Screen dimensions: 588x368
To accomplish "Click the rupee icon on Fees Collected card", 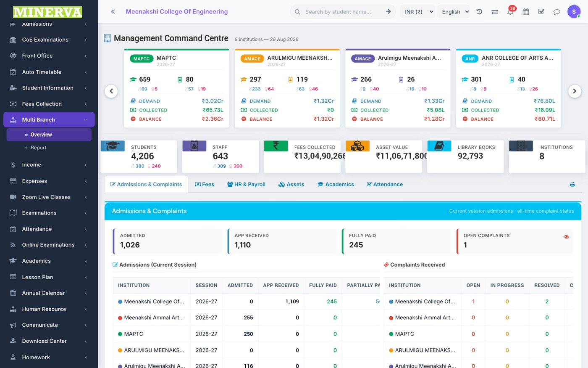I will 276,146.
